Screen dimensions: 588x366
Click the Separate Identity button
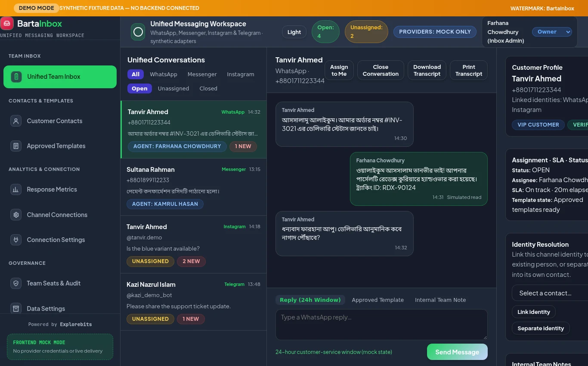pos(541,328)
